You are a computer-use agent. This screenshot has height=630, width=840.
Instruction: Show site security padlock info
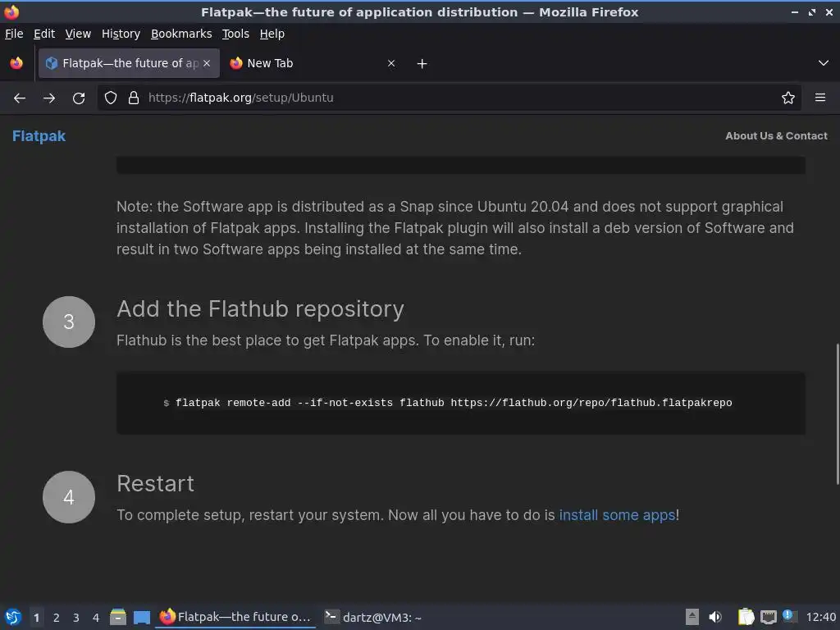tap(134, 98)
